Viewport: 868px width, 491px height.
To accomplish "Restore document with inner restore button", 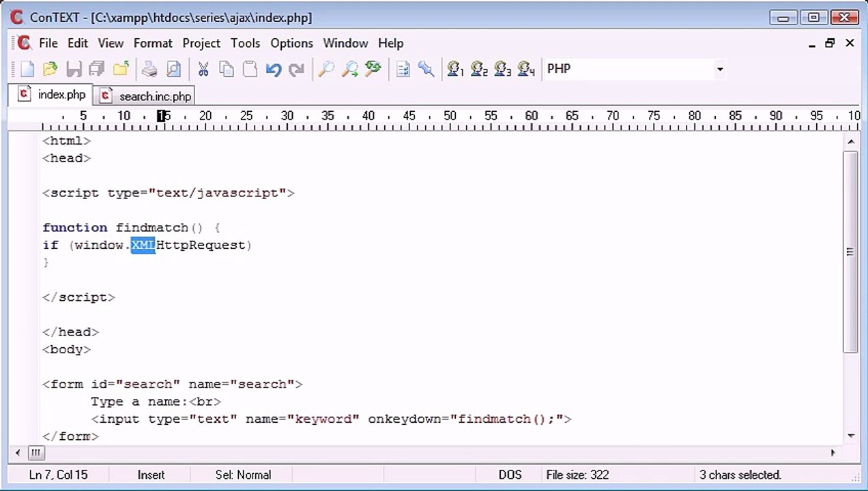I will point(830,43).
